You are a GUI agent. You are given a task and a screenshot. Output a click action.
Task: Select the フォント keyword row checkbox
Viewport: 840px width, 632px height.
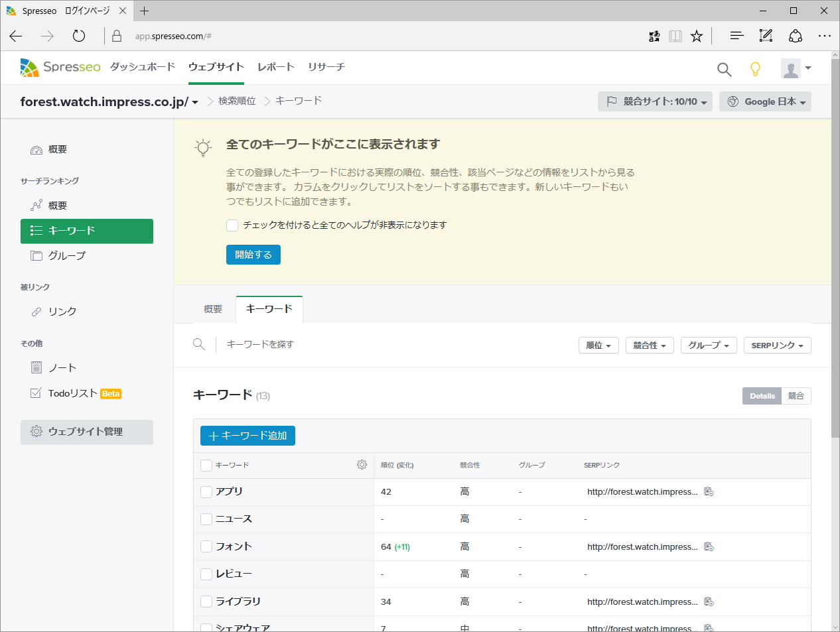[206, 546]
